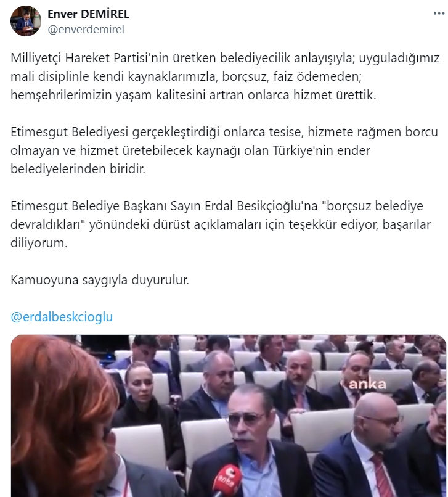Click the phrase belediyelerinden biridir
448x497 pixels.
pyautogui.click(x=78, y=169)
